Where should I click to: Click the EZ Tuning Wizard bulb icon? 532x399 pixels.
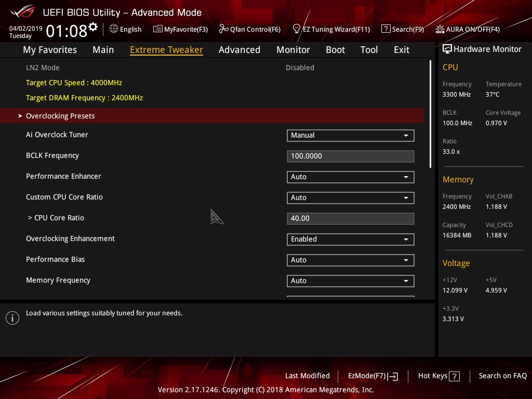pyautogui.click(x=296, y=29)
